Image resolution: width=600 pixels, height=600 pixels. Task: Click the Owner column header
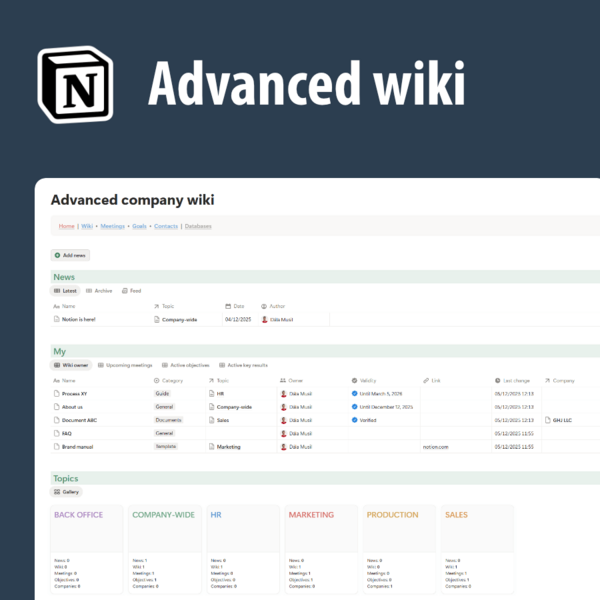(x=292, y=380)
